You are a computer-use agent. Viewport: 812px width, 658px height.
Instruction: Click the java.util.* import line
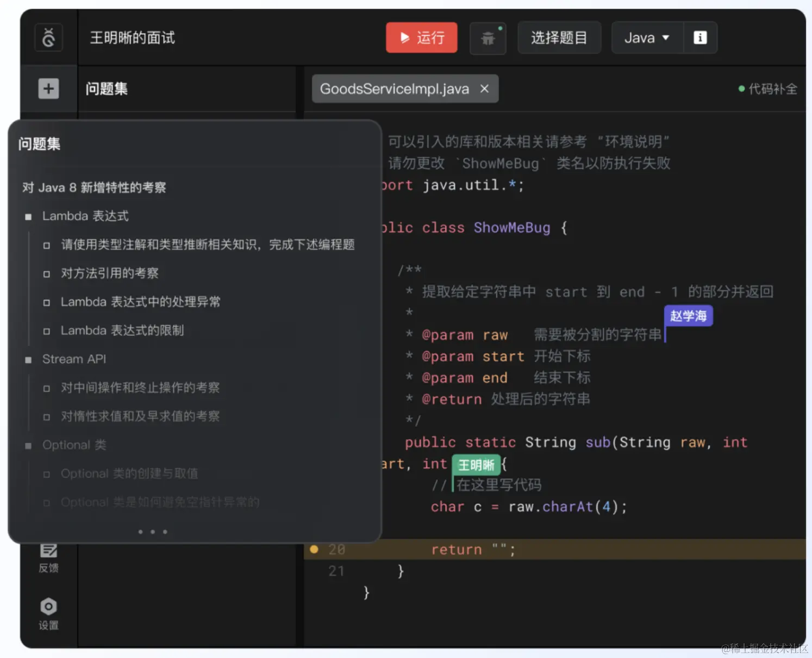coord(452,185)
